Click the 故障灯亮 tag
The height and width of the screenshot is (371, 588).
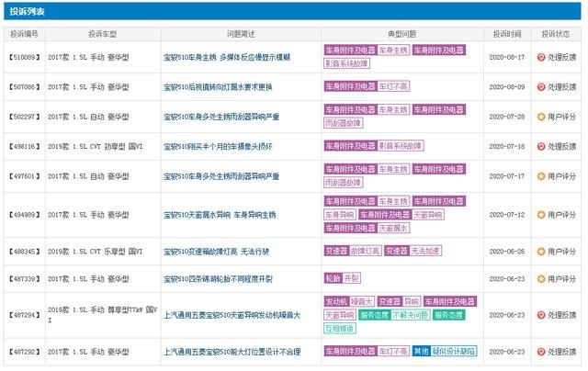point(366,251)
